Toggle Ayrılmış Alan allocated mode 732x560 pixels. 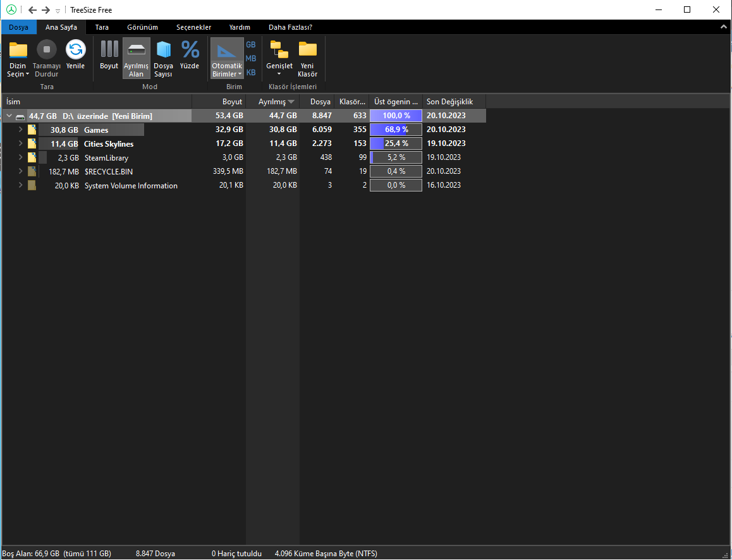click(x=137, y=58)
